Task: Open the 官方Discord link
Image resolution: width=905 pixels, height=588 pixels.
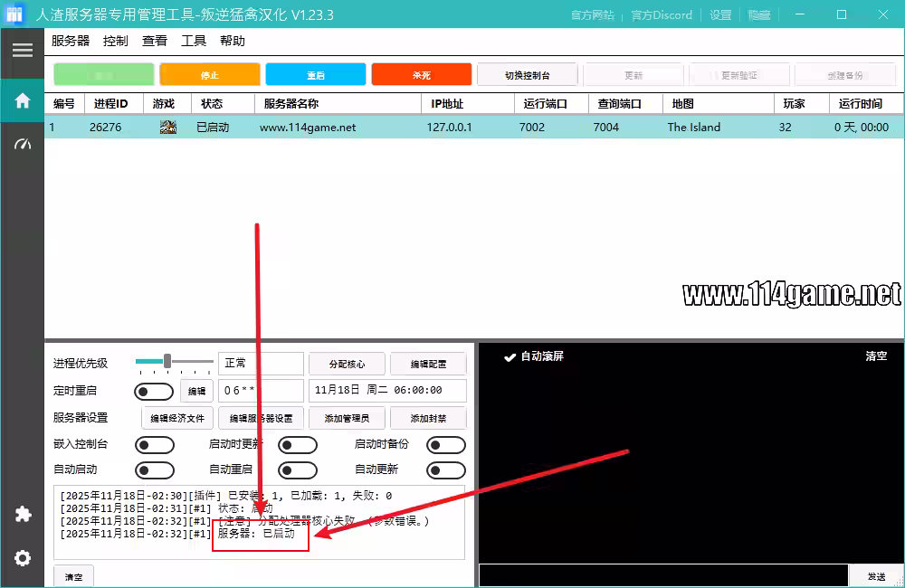Action: [662, 14]
